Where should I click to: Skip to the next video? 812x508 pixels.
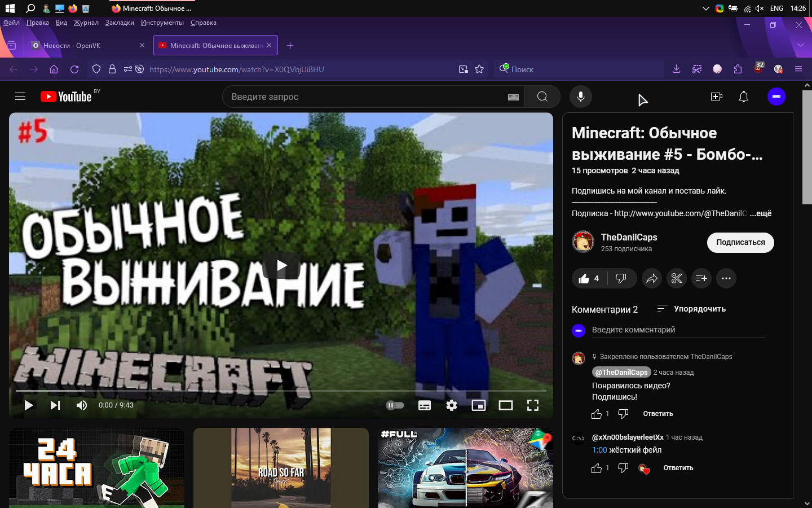tap(55, 405)
